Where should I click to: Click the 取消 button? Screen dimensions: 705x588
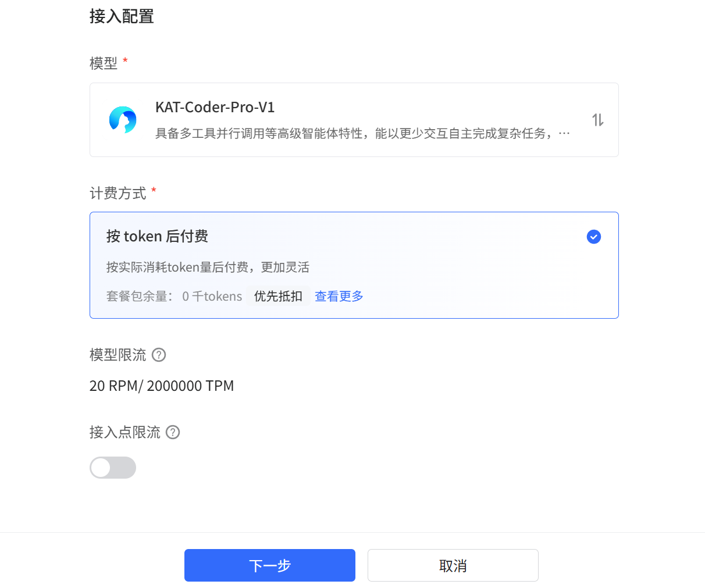(453, 565)
